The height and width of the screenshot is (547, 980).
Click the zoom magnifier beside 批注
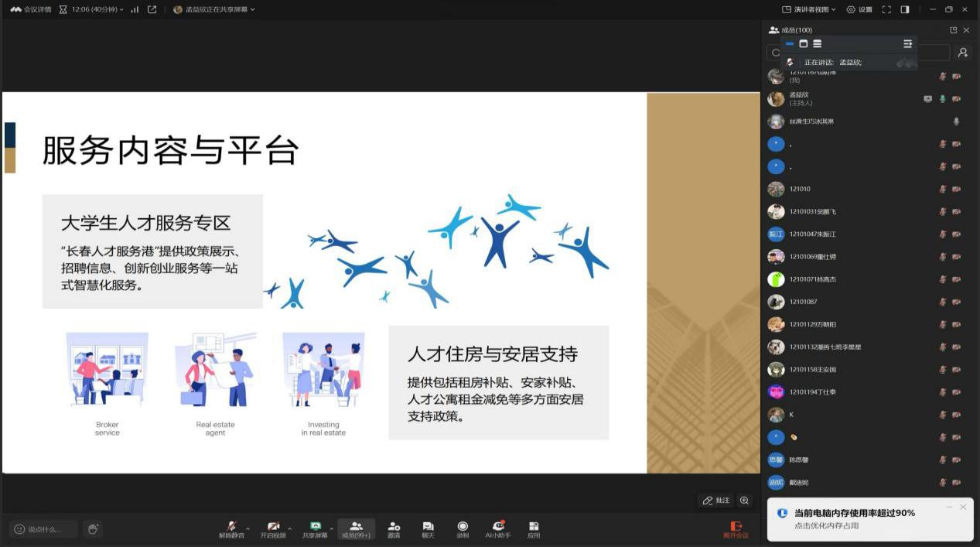744,501
